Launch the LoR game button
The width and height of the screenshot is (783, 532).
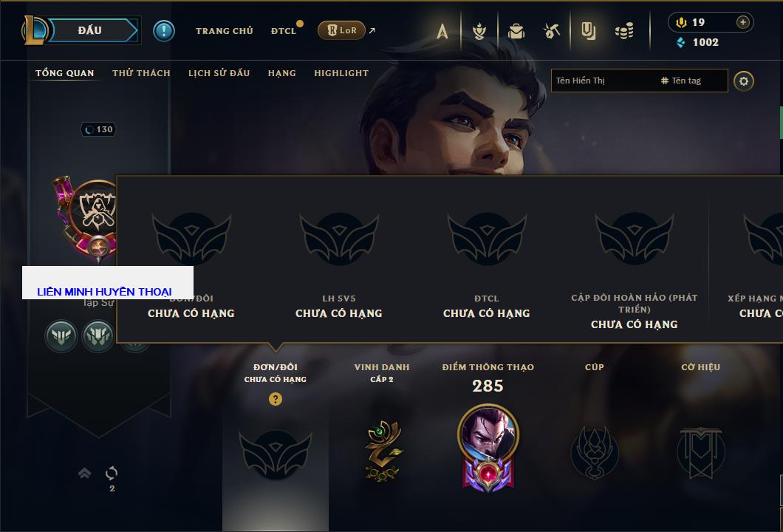341,30
